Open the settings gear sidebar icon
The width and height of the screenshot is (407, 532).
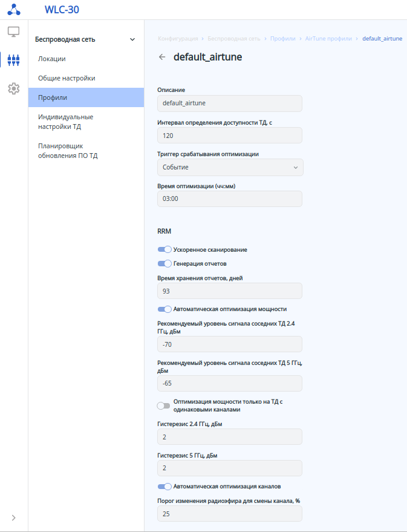(x=13, y=88)
